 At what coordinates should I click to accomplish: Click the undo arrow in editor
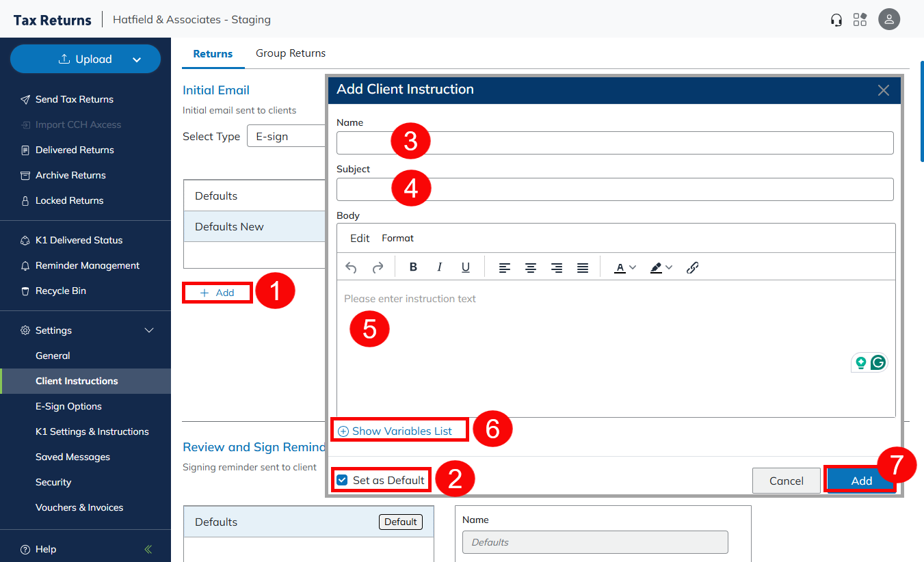pos(351,267)
